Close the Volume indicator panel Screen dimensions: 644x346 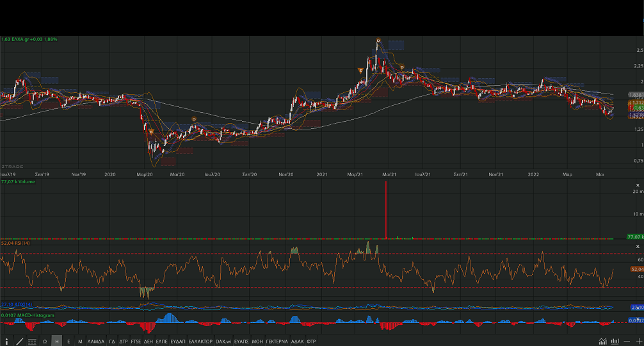(637, 183)
